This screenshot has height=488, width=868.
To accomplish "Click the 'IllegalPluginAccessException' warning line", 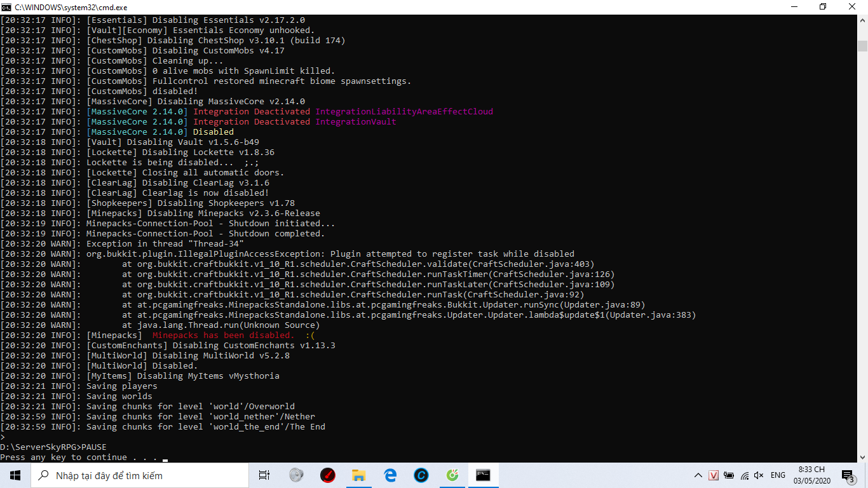I will 287,254.
